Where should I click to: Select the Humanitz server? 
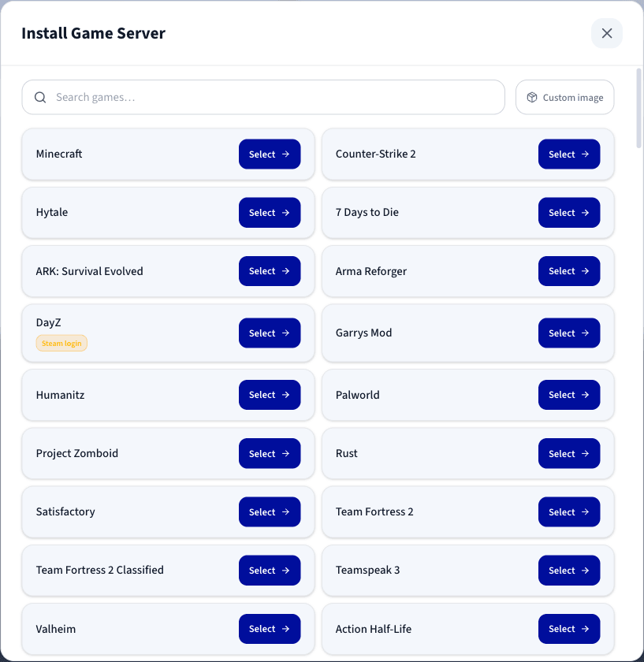coord(270,395)
